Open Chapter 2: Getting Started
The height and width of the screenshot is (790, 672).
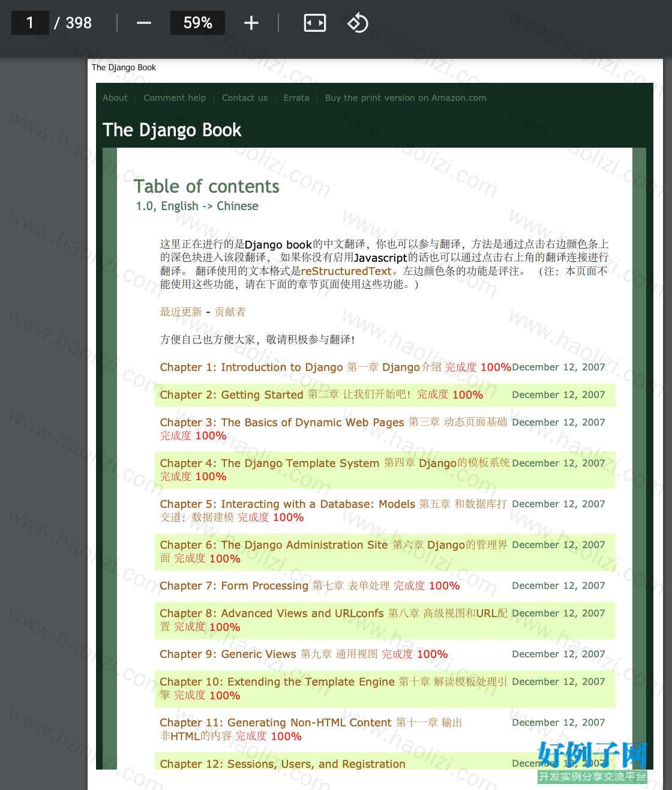click(232, 395)
